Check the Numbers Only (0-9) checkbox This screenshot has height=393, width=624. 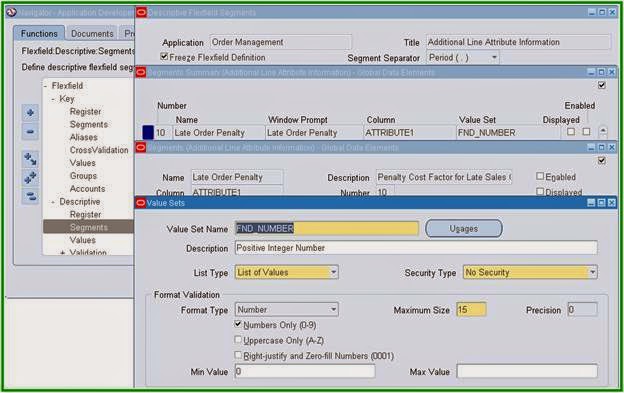click(238, 324)
